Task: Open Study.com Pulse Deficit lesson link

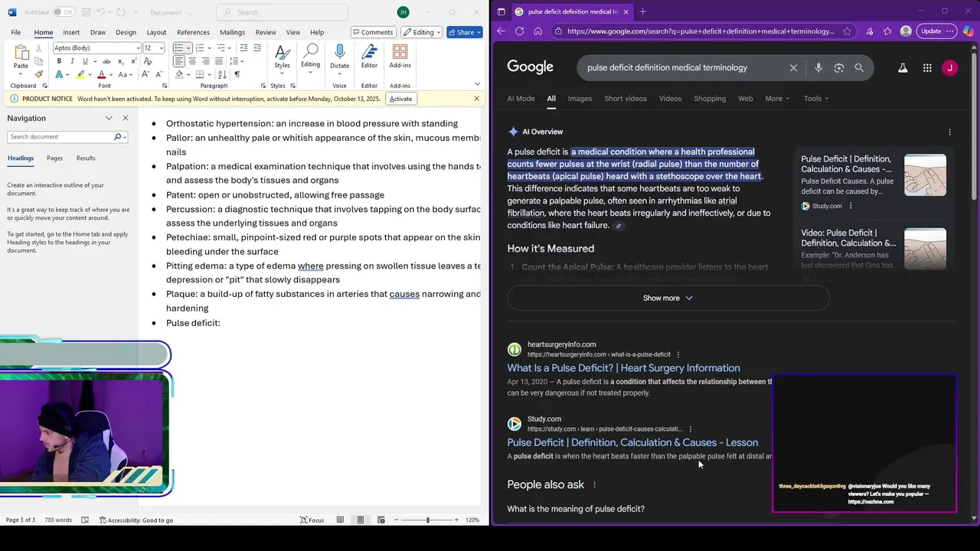Action: (x=632, y=442)
